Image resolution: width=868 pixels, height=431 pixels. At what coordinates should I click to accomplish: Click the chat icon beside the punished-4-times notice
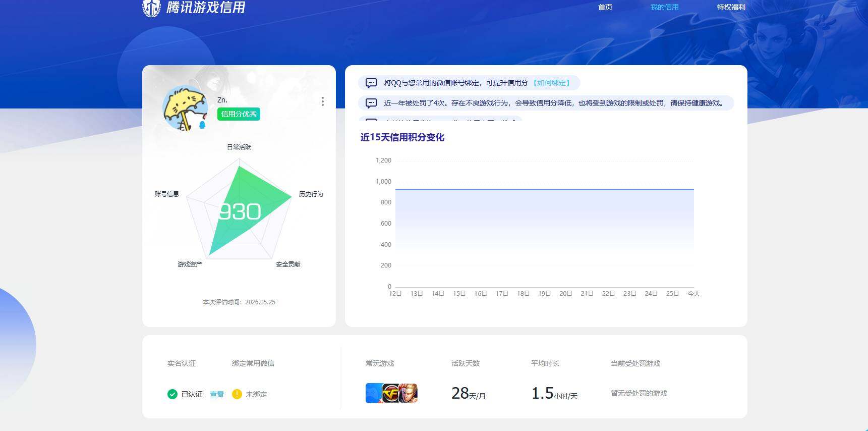coord(371,103)
